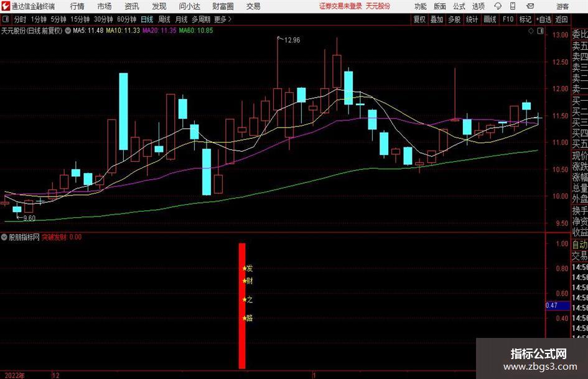Click the 返回 back button
This screenshot has height=379, width=588.
pyautogui.click(x=561, y=19)
